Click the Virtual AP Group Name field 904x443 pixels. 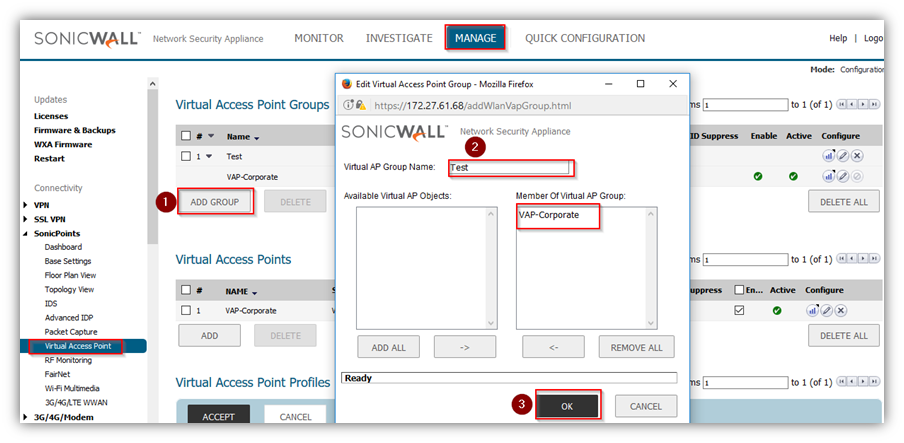510,168
